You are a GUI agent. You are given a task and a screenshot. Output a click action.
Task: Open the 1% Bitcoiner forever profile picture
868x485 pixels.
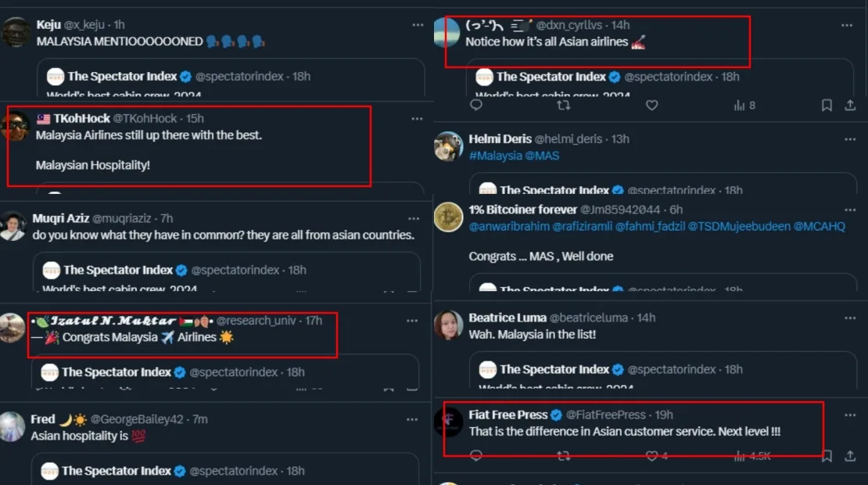[449, 217]
